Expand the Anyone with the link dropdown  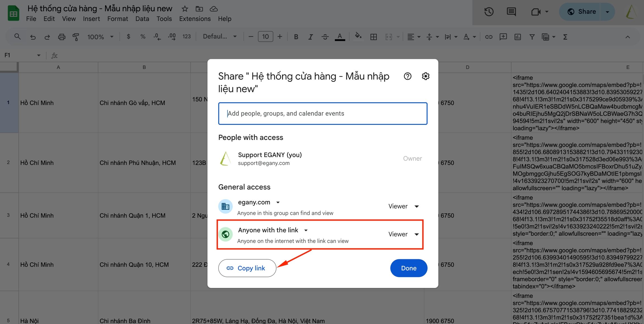pos(306,230)
